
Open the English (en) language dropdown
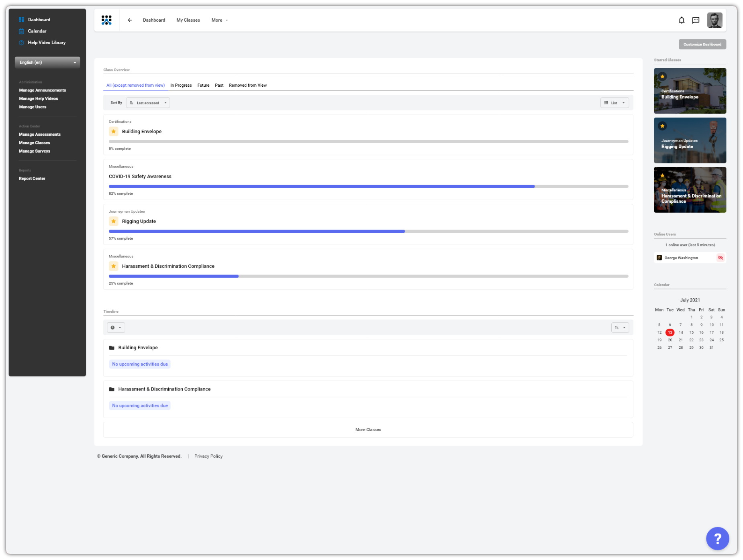pos(47,62)
